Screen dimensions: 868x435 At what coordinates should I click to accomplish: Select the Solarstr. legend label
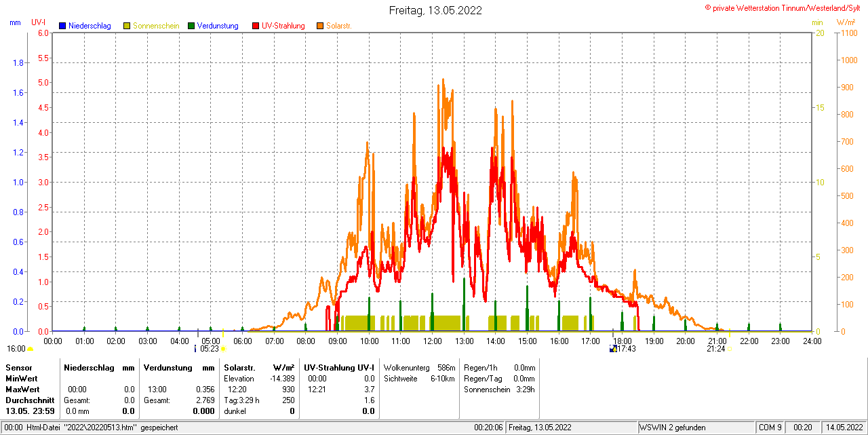pos(338,26)
